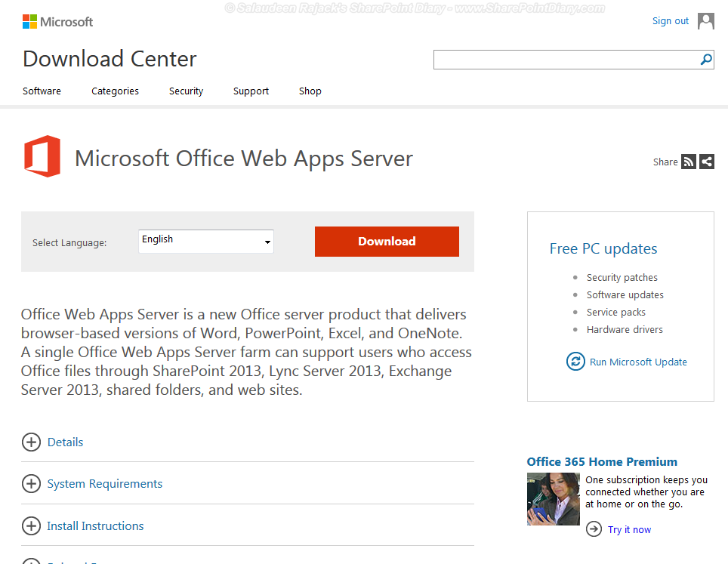Screen dimensions: 728x564
Task: Click the Microsoft Office Web Apps Server title
Action: click(244, 159)
